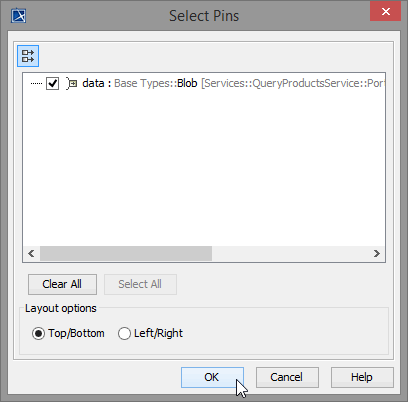This screenshot has width=408, height=402.
Task: Dismiss dialog with the Cancel button
Action: tap(287, 377)
